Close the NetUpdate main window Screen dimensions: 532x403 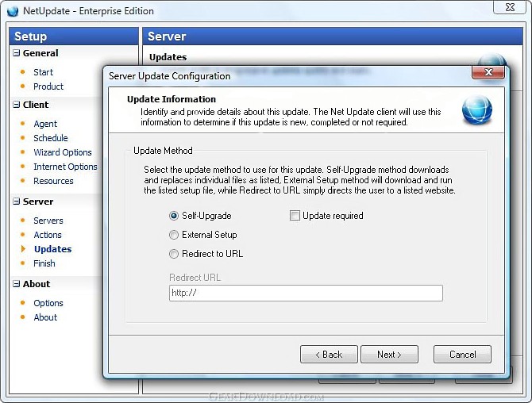510,7
